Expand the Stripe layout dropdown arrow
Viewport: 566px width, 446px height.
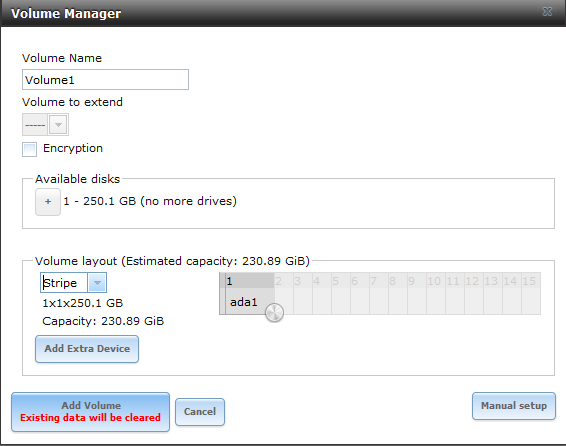(97, 283)
